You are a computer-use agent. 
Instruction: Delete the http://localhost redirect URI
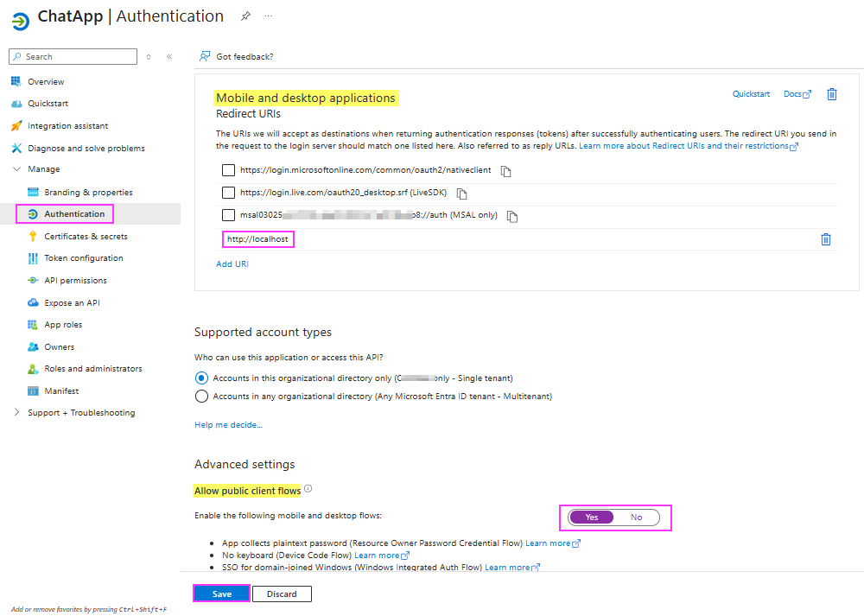(826, 238)
